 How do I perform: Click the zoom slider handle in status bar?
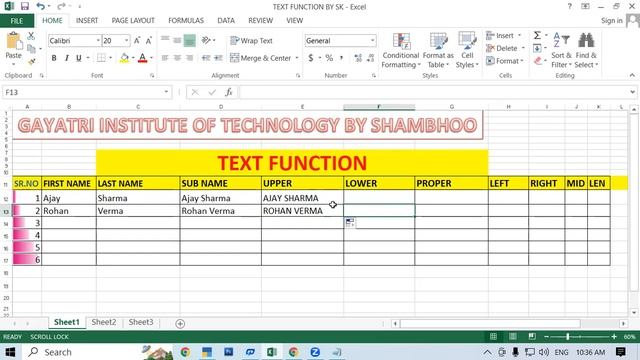[567, 336]
